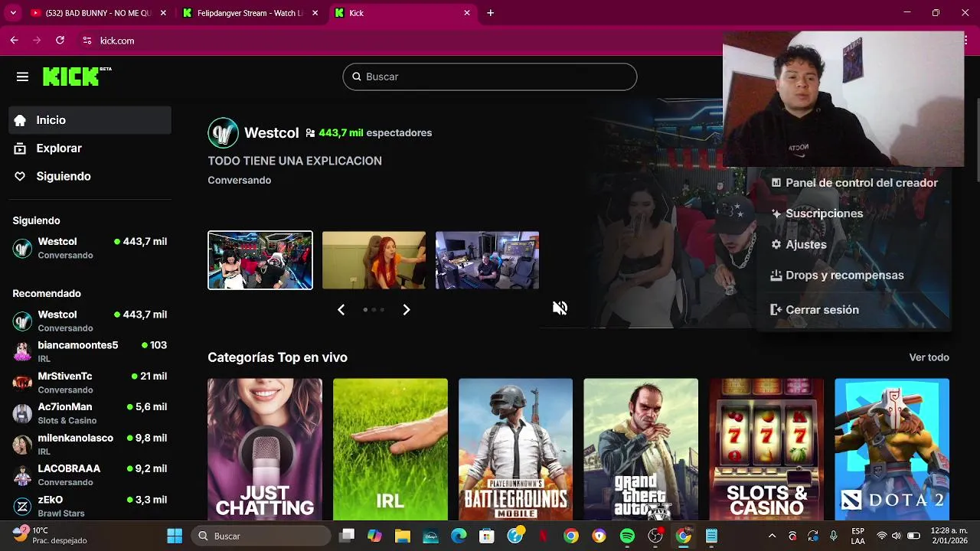The width and height of the screenshot is (980, 551).
Task: Open Siguiendo in the sidebar
Action: click(90, 176)
